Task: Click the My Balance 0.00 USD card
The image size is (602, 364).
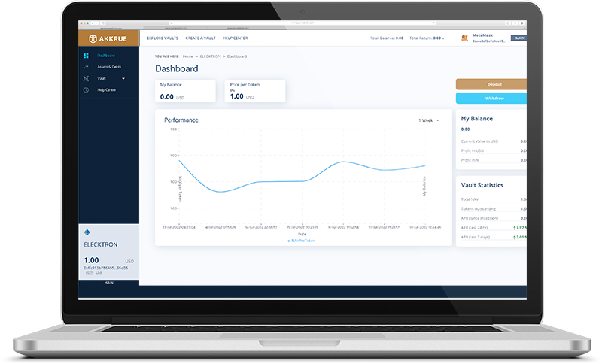Action: 185,91
